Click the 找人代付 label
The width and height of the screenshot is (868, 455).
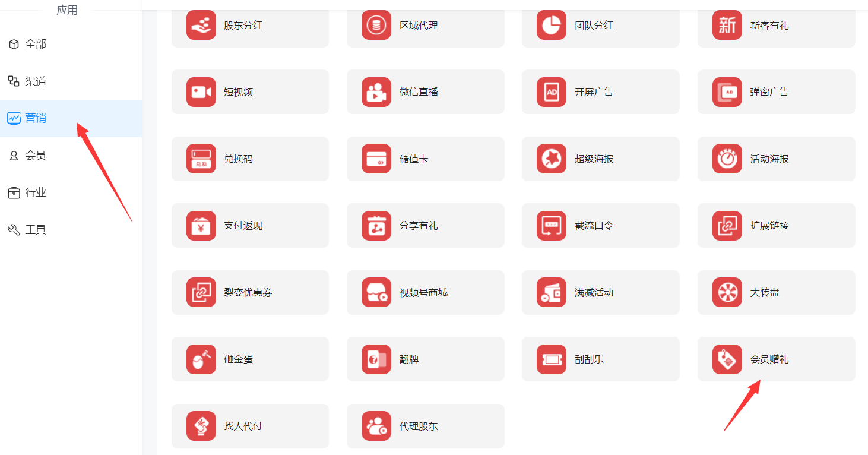pos(243,426)
